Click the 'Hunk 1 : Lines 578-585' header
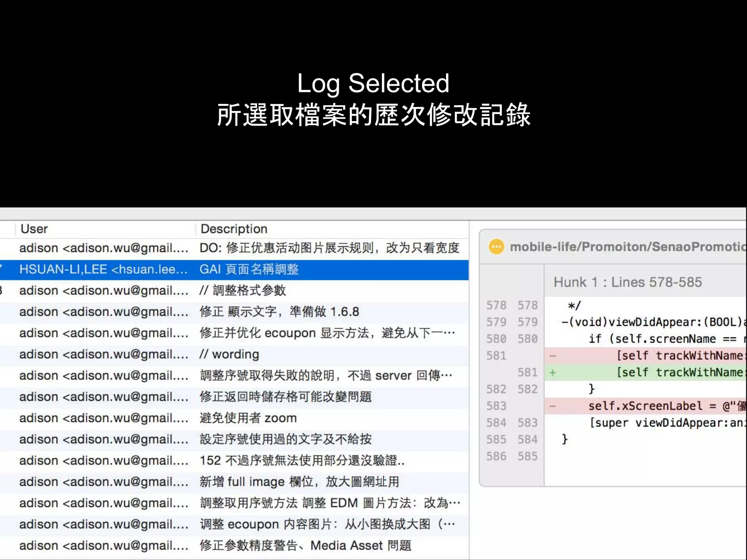The height and width of the screenshot is (560, 747). [x=628, y=282]
